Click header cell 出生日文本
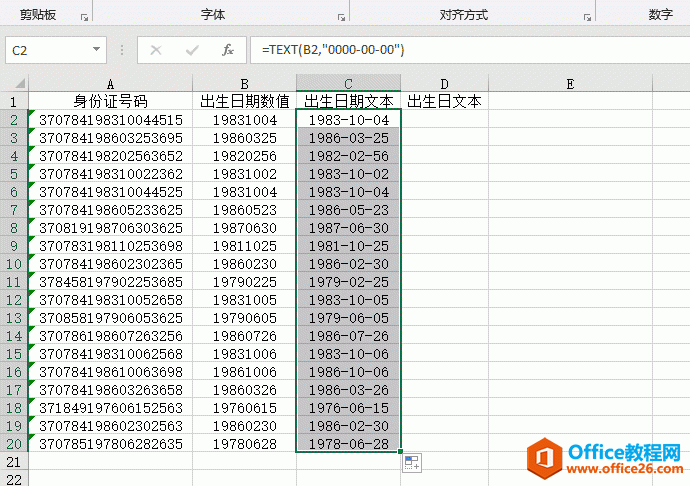This screenshot has width=690, height=486. [x=444, y=101]
